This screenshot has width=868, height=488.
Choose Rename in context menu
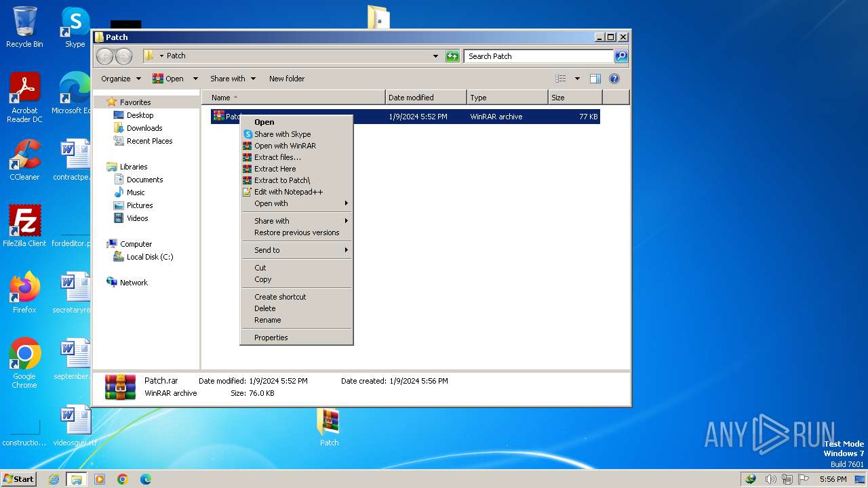point(297,320)
